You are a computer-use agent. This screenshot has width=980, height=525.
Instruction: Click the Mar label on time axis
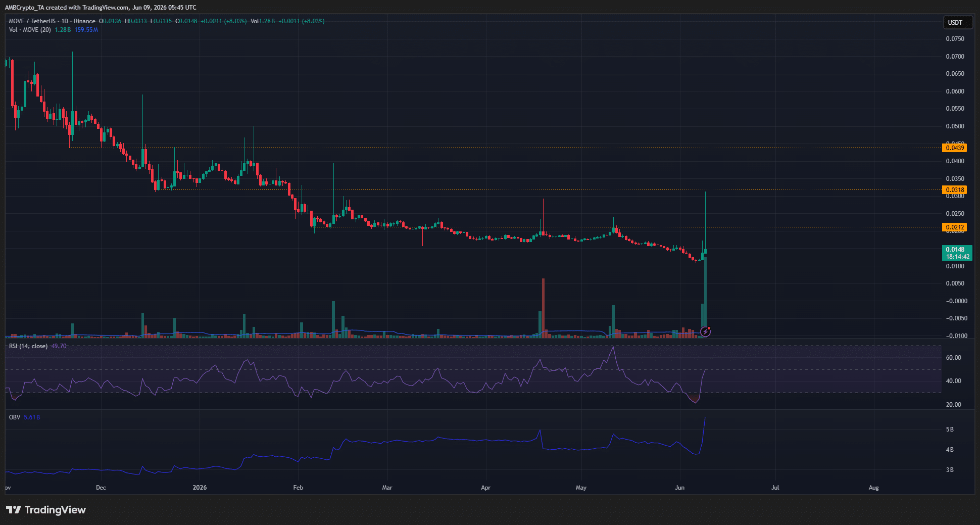(387, 488)
